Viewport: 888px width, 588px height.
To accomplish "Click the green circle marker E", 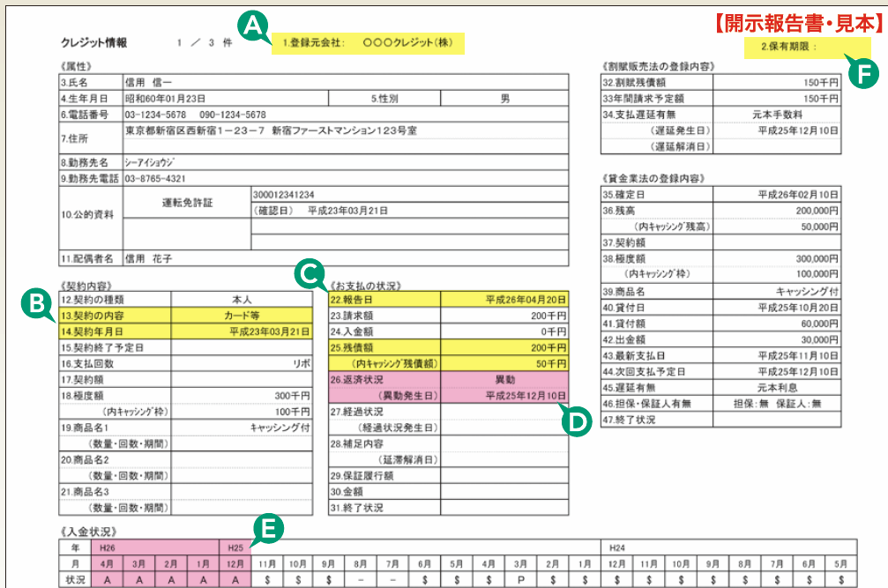I will coord(268,529).
